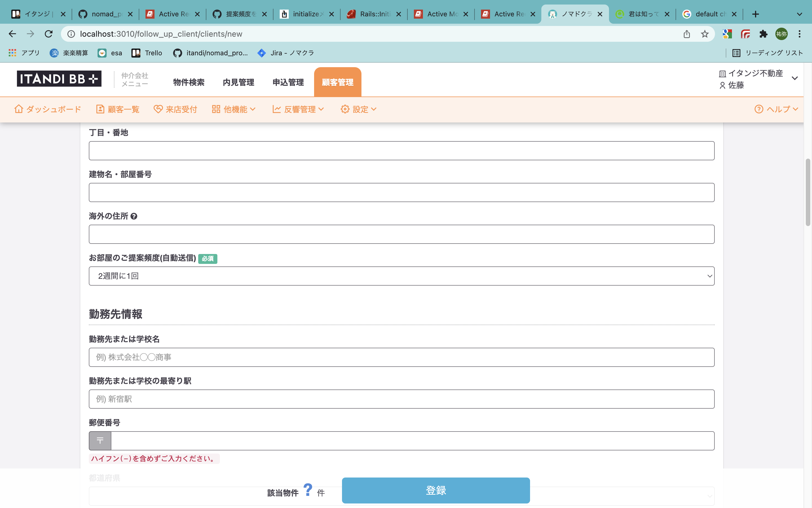Image resolution: width=812 pixels, height=508 pixels.
Task: Open the tab search dropdown arrow
Action: pos(800,14)
